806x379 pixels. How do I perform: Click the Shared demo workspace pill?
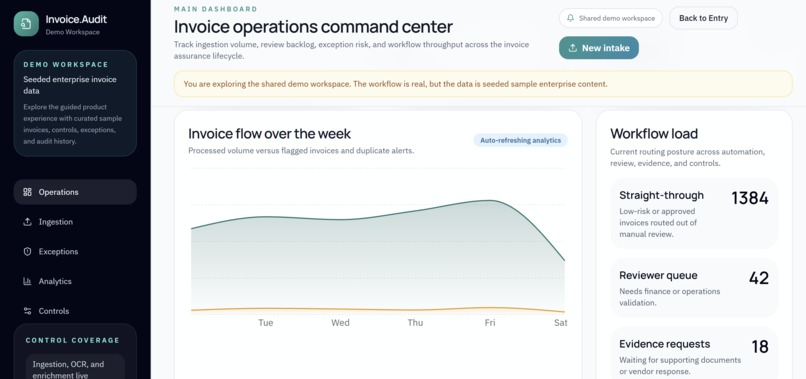[x=611, y=18]
